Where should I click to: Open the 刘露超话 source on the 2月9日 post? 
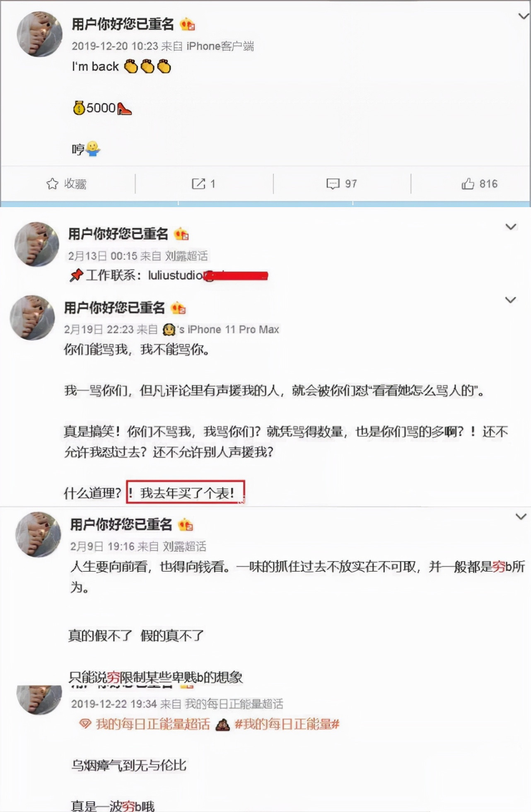[184, 546]
